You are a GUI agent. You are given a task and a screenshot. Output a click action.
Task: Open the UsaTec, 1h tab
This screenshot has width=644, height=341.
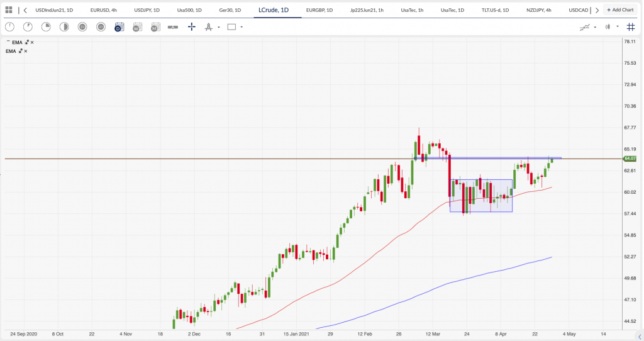click(412, 10)
